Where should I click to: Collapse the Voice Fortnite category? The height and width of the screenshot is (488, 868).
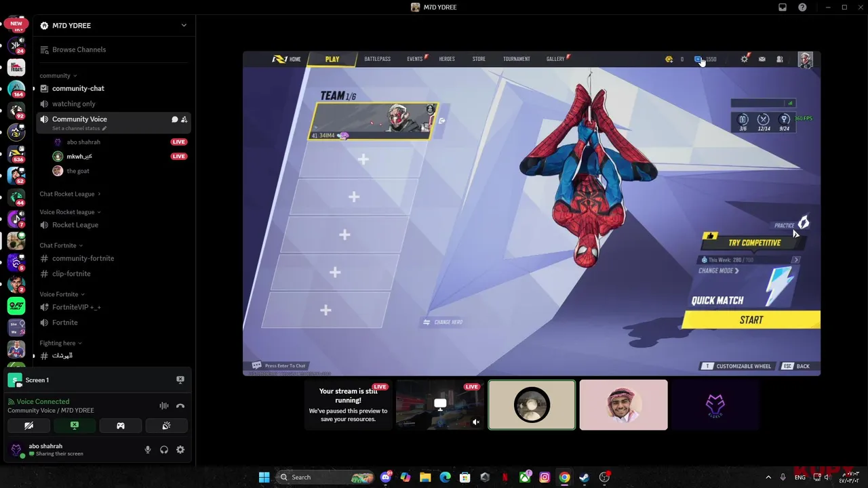coord(62,294)
